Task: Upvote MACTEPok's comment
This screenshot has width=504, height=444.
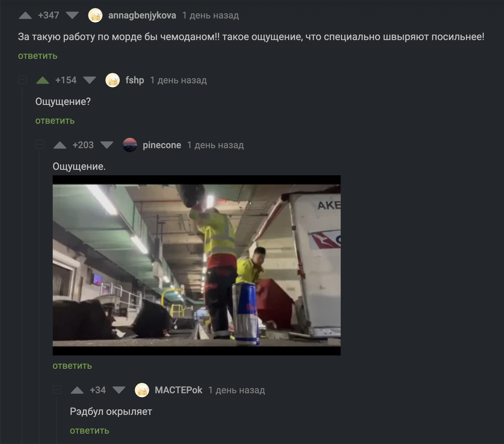Action: coord(77,390)
